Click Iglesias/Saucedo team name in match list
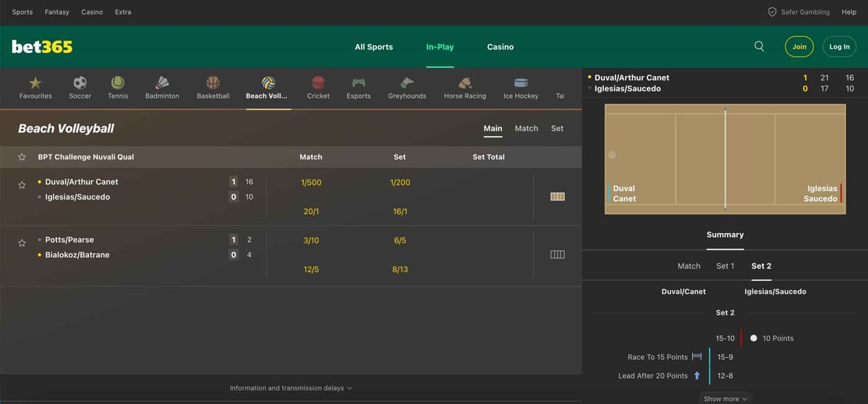868x404 pixels. click(77, 197)
